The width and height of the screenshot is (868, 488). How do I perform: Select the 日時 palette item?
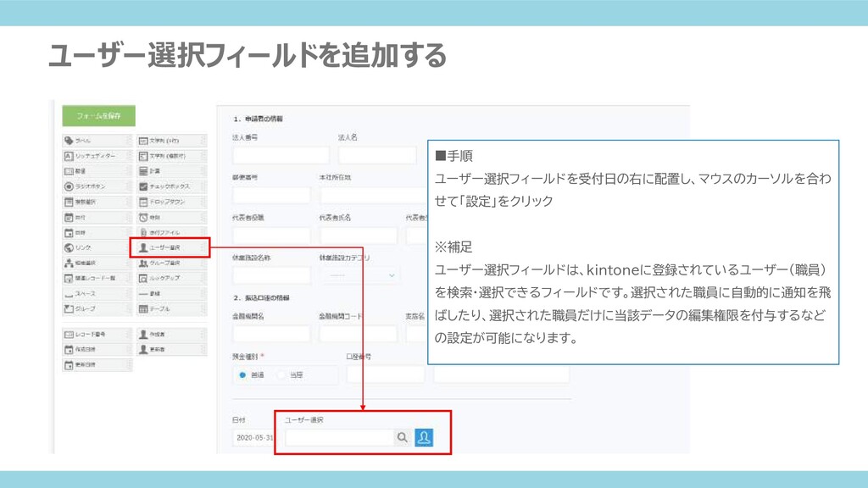(x=97, y=232)
